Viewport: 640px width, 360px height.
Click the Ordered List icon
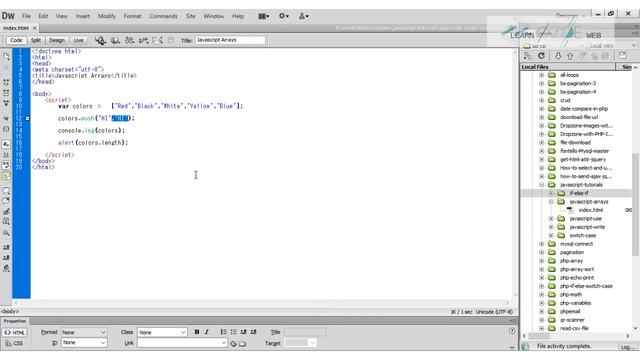tap(233, 332)
